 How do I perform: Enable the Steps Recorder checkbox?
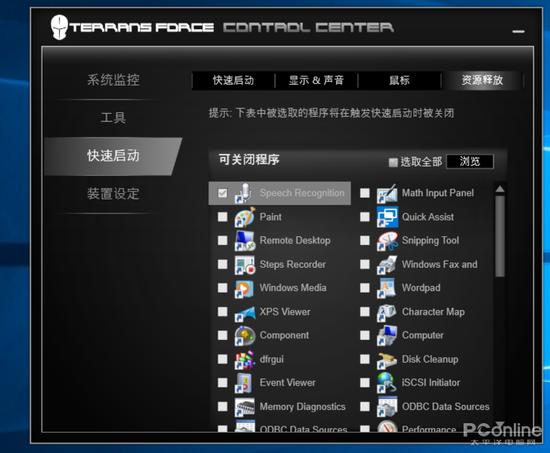click(x=222, y=264)
